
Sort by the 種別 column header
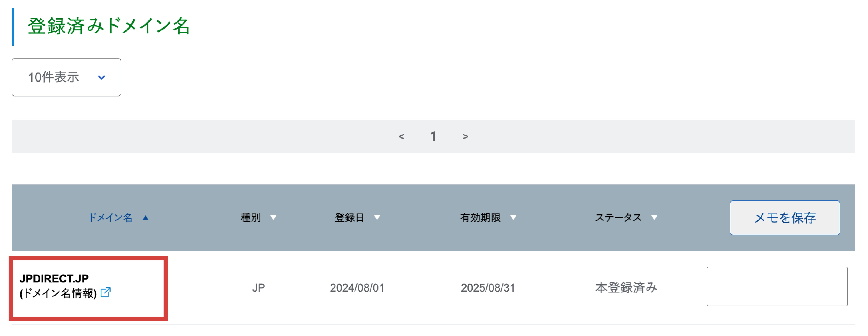coord(251,218)
